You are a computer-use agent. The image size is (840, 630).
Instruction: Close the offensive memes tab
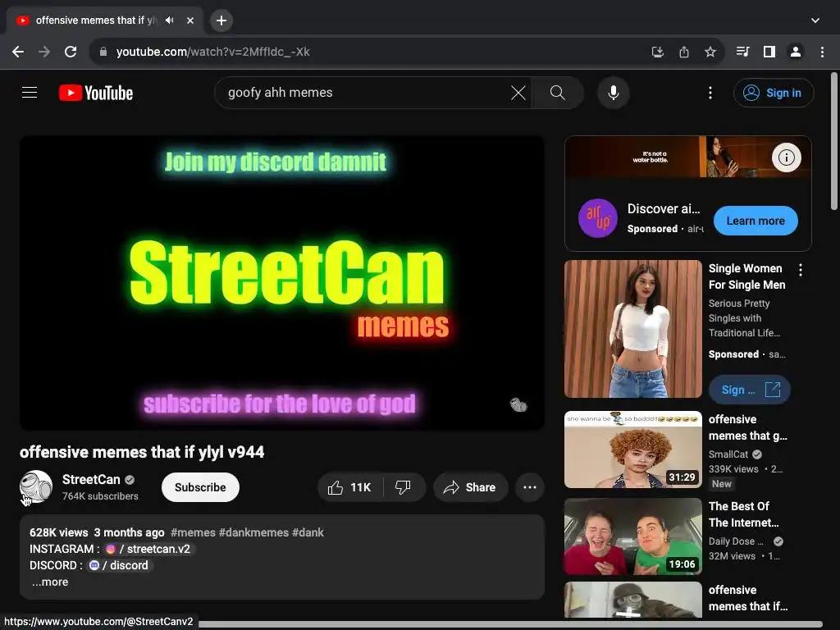pos(190,21)
